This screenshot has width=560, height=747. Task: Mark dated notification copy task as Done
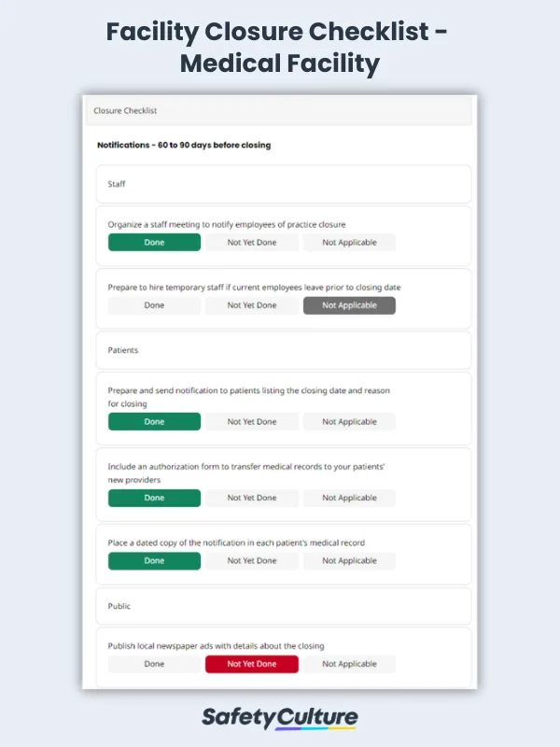(x=154, y=560)
